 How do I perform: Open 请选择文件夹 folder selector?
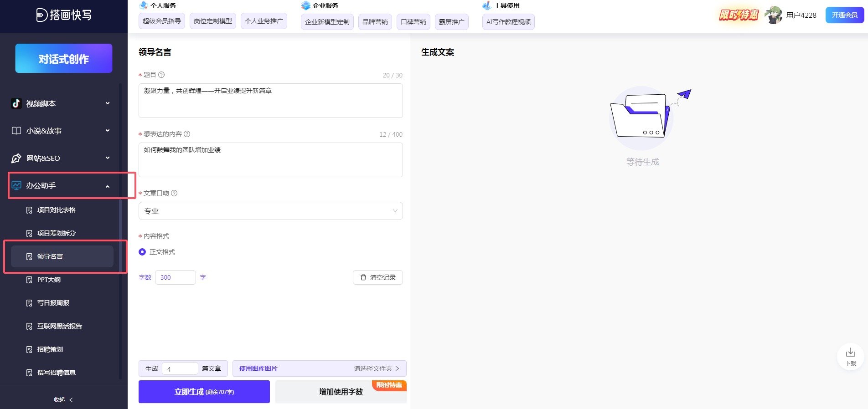[x=377, y=368]
